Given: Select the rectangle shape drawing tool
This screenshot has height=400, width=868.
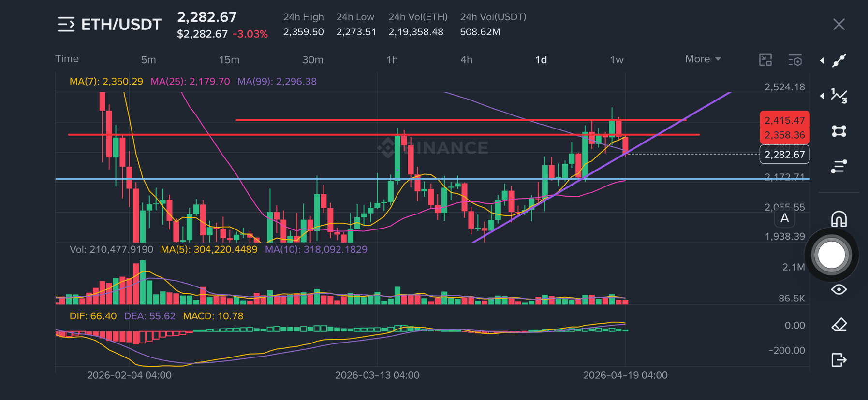Looking at the screenshot, I should click(x=839, y=131).
